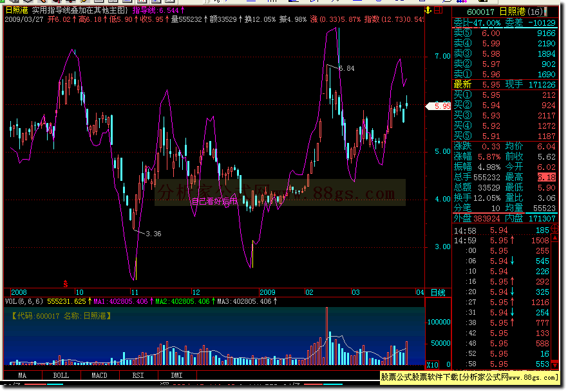Click the 均价 6.04 value

click(x=547, y=147)
